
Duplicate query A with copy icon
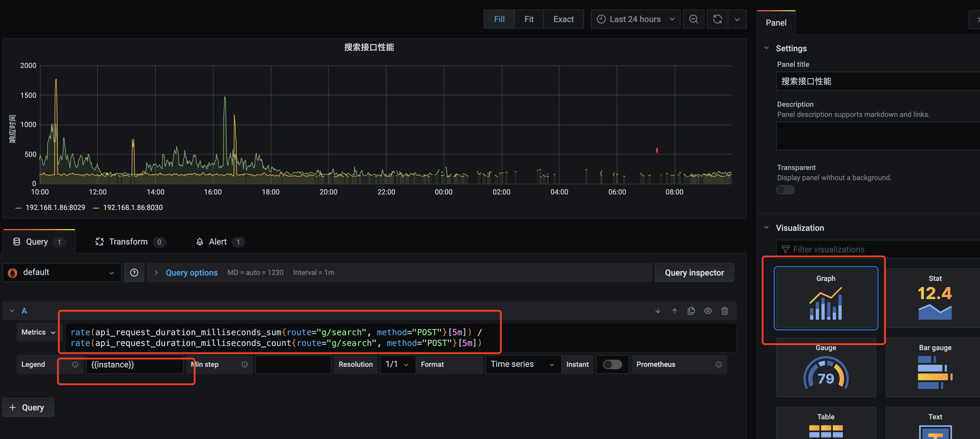(x=691, y=311)
